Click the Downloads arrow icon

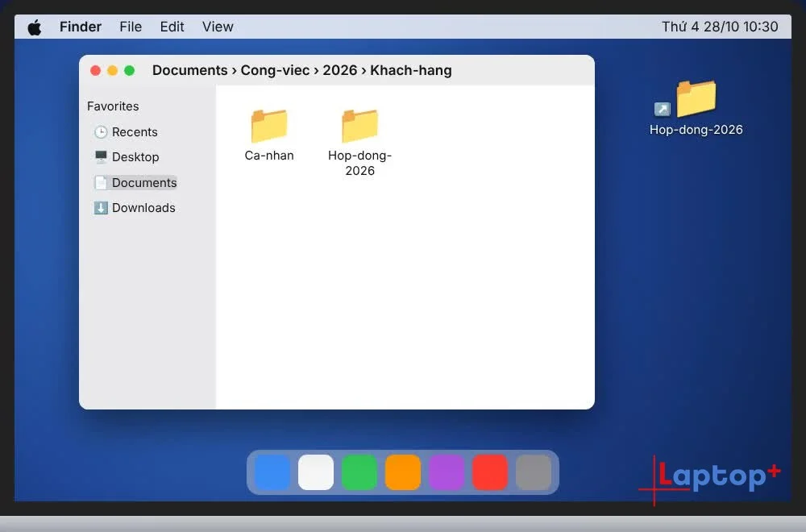click(x=101, y=208)
